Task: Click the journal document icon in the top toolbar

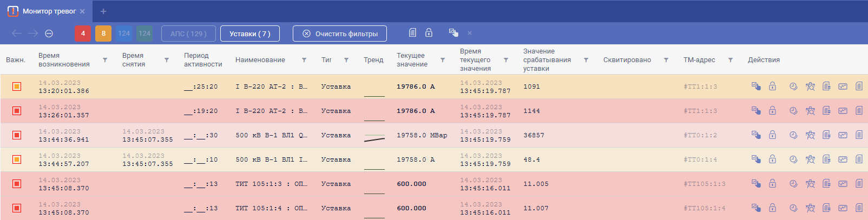Action: [x=412, y=33]
